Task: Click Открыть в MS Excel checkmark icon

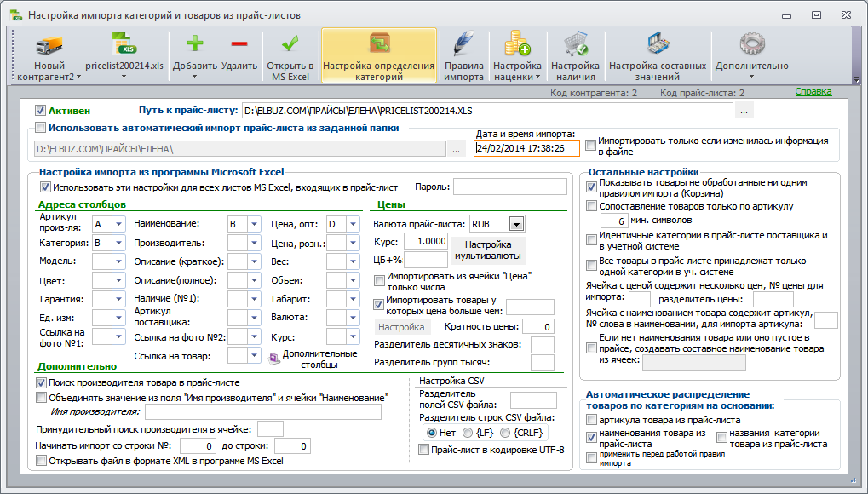Action: click(x=290, y=43)
